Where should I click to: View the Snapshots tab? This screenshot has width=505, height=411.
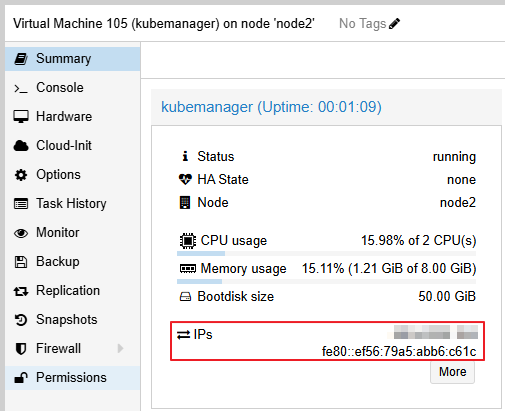click(73, 320)
